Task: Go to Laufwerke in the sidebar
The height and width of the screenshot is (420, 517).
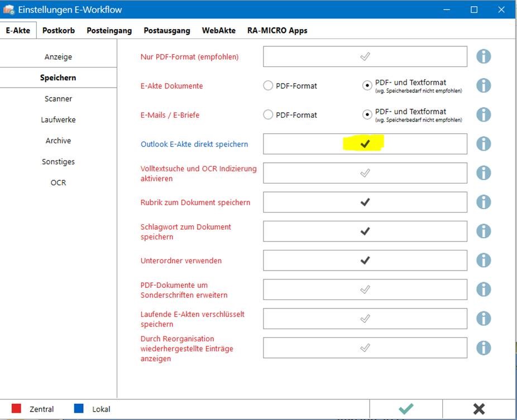Action: [59, 119]
